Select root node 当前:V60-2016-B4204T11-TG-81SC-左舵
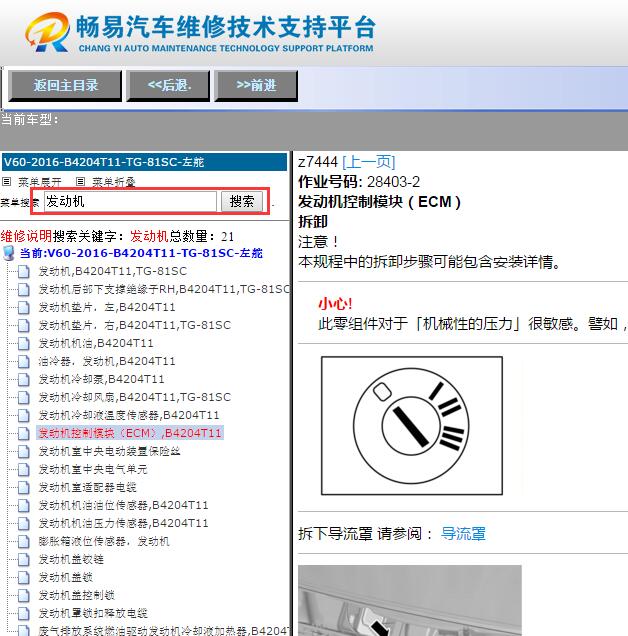The height and width of the screenshot is (636, 628). (141, 253)
